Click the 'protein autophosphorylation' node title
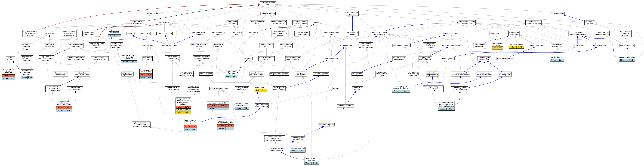This screenshot has height=166, width=644. click(218, 103)
